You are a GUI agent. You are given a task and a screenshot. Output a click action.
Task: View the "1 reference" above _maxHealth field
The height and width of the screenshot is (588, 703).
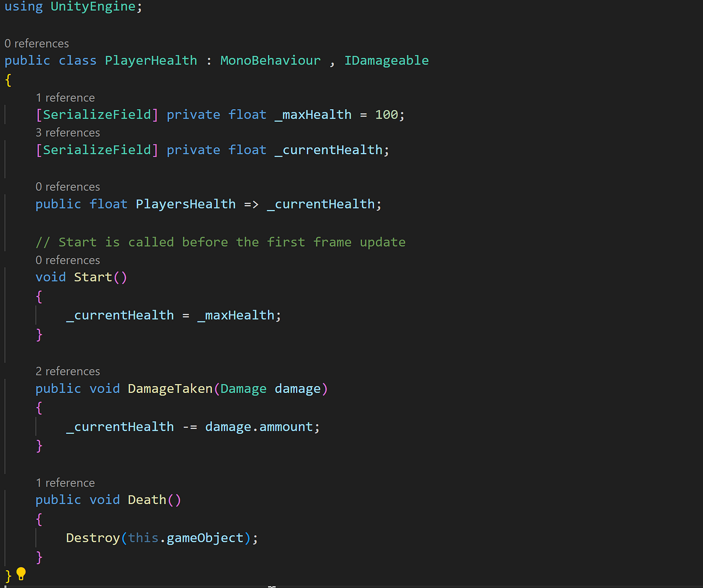(65, 97)
